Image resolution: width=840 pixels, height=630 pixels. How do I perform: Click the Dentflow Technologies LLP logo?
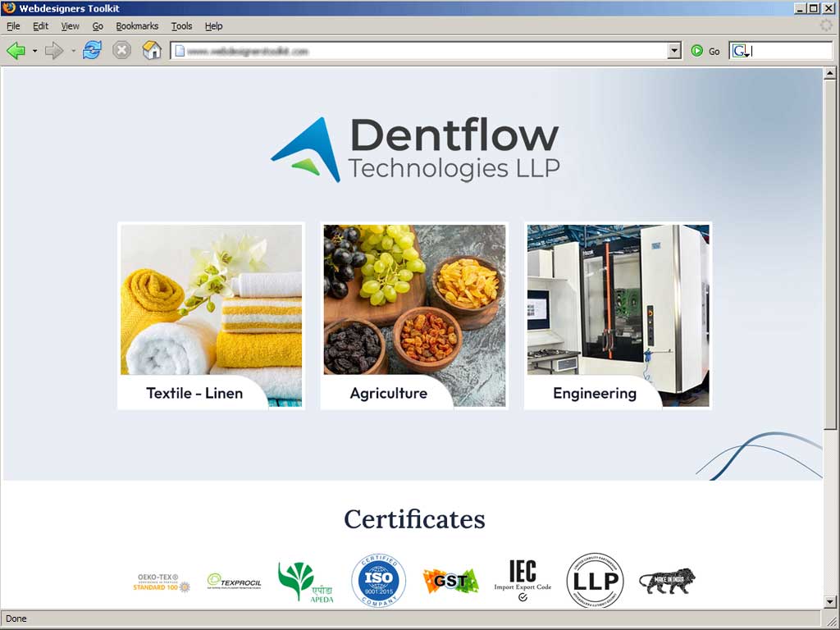[415, 149]
